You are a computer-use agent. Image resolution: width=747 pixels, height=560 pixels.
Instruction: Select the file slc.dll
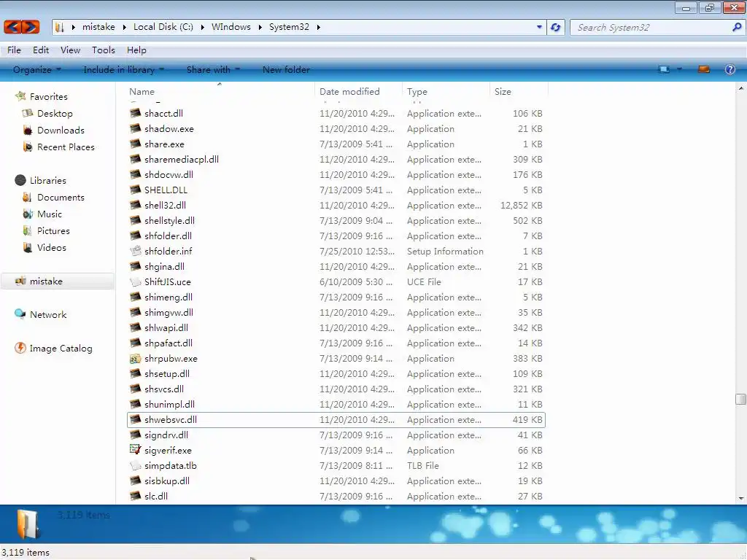[x=336, y=496]
